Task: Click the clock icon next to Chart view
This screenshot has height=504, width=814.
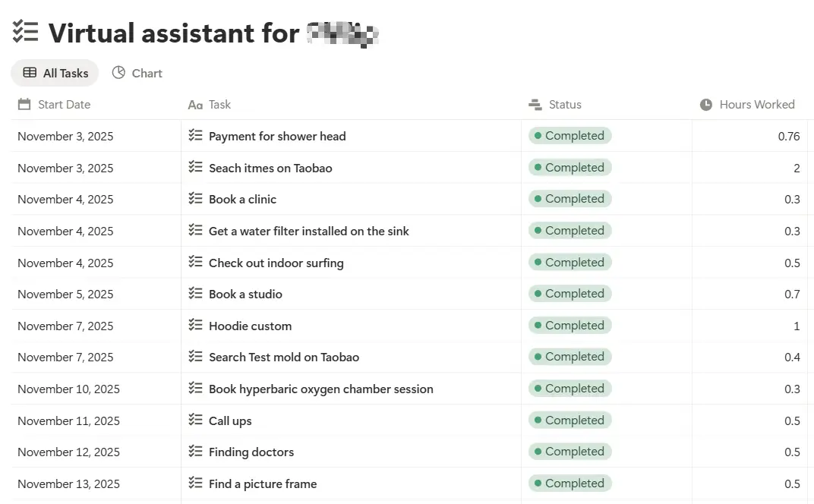Action: pos(118,73)
